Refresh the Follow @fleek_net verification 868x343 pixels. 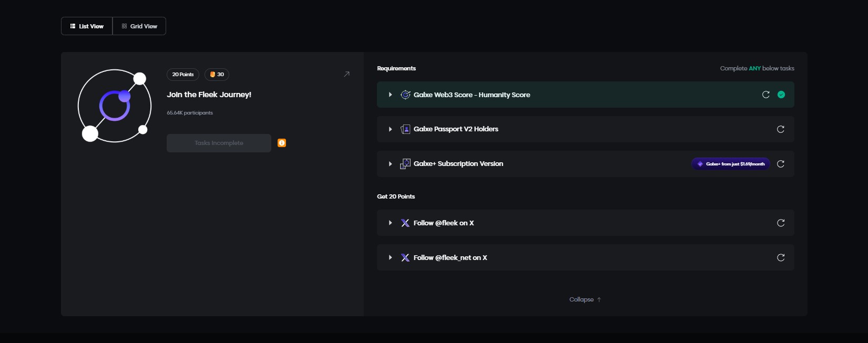(781, 258)
